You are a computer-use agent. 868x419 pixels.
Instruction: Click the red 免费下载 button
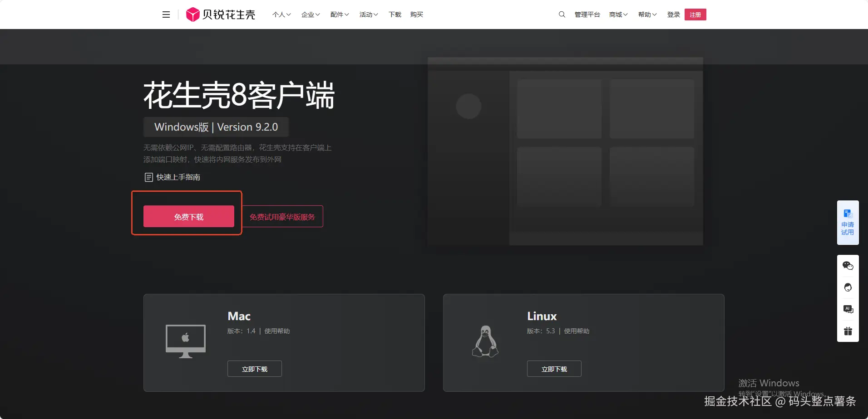[189, 216]
